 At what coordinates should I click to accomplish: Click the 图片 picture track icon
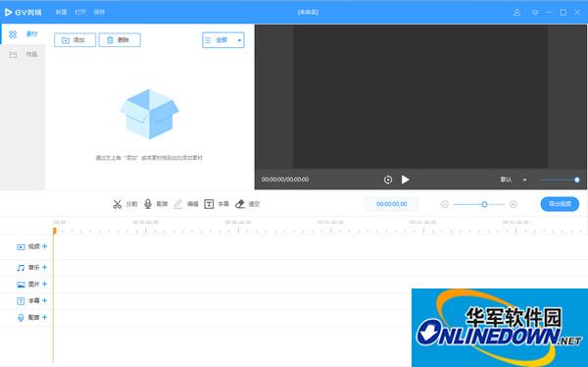coord(21,285)
